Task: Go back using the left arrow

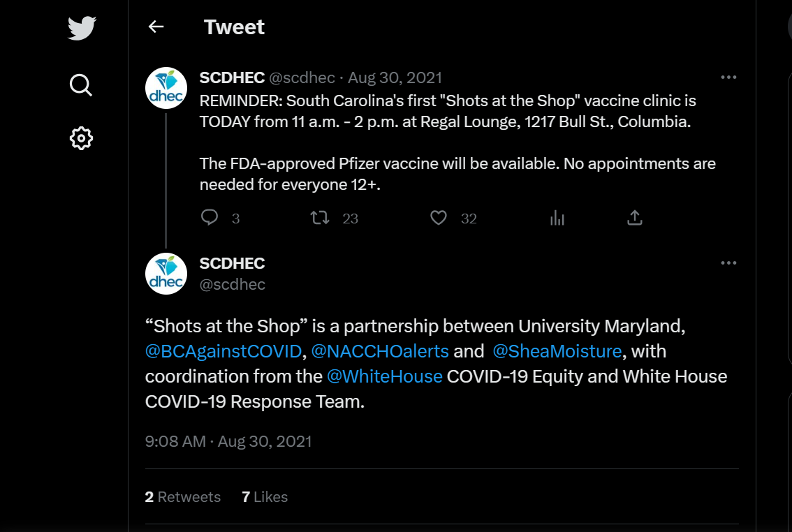Action: (156, 27)
